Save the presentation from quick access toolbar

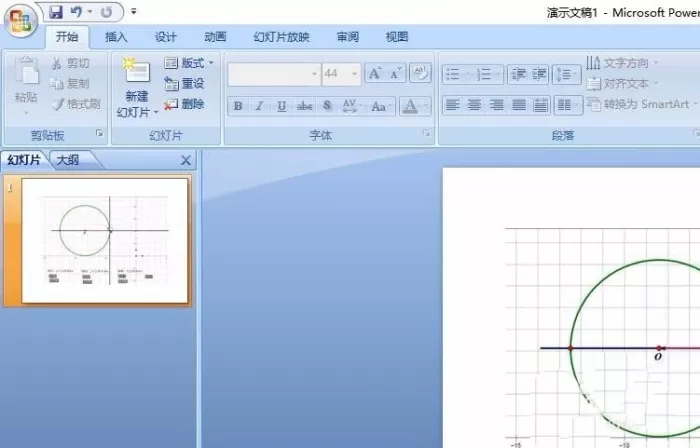(56, 12)
